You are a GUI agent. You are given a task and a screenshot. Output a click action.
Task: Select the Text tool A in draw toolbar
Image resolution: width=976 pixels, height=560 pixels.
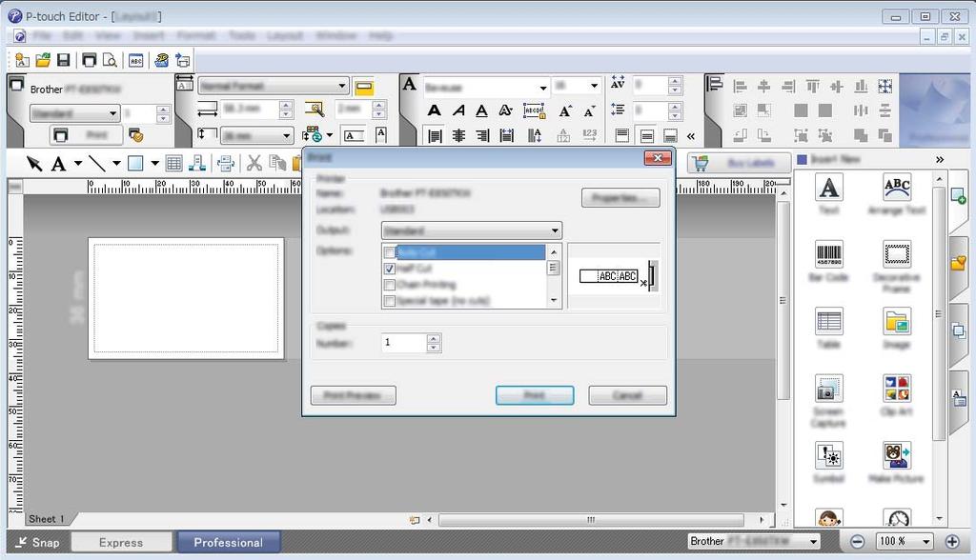click(58, 164)
